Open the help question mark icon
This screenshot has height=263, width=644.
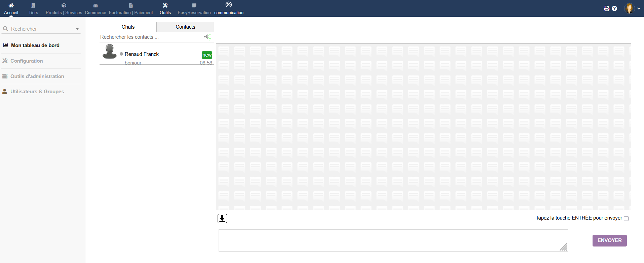point(614,8)
